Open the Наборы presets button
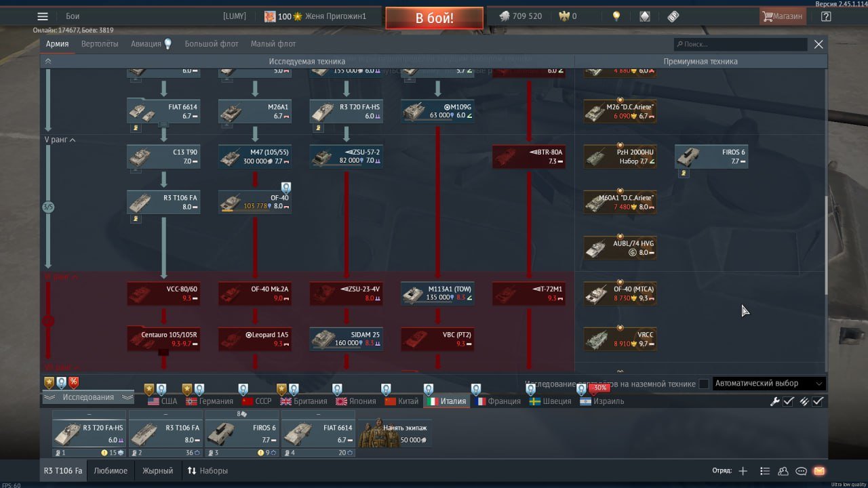868x488 pixels. tap(208, 470)
